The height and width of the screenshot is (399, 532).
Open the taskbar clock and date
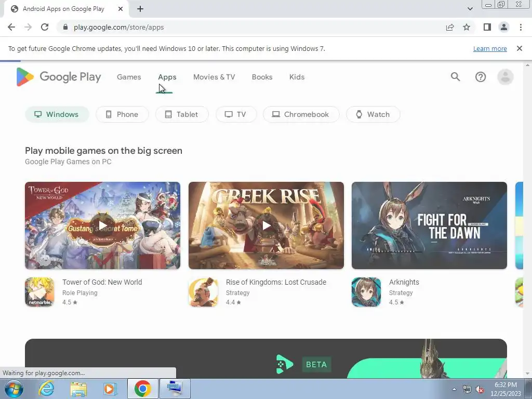pos(506,389)
